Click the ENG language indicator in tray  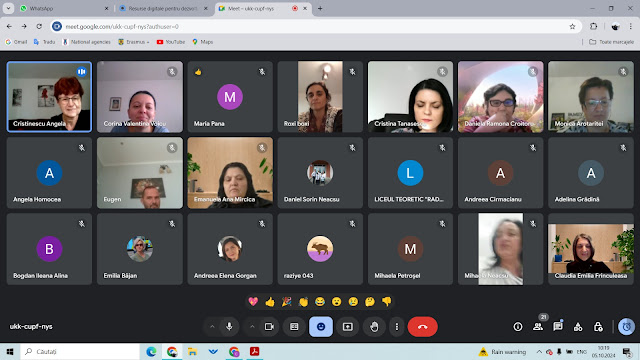(x=582, y=351)
